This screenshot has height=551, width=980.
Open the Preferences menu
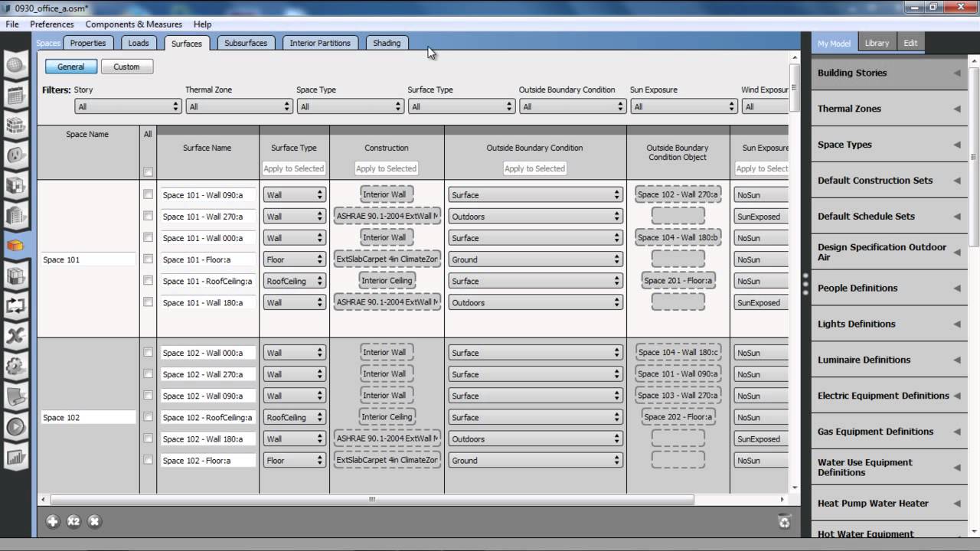coord(52,24)
